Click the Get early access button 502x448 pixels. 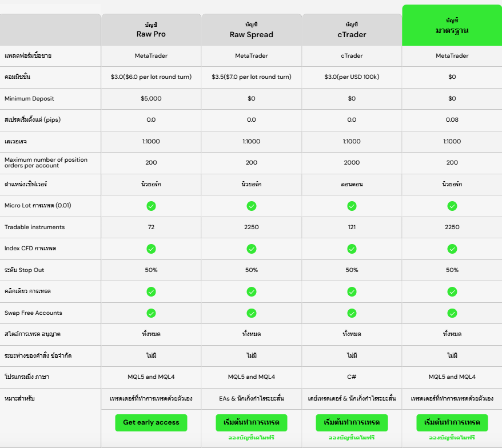[151, 422]
